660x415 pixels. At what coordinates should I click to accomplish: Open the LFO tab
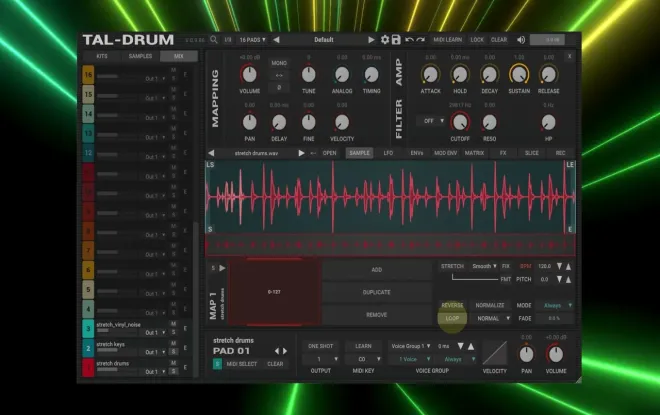388,153
